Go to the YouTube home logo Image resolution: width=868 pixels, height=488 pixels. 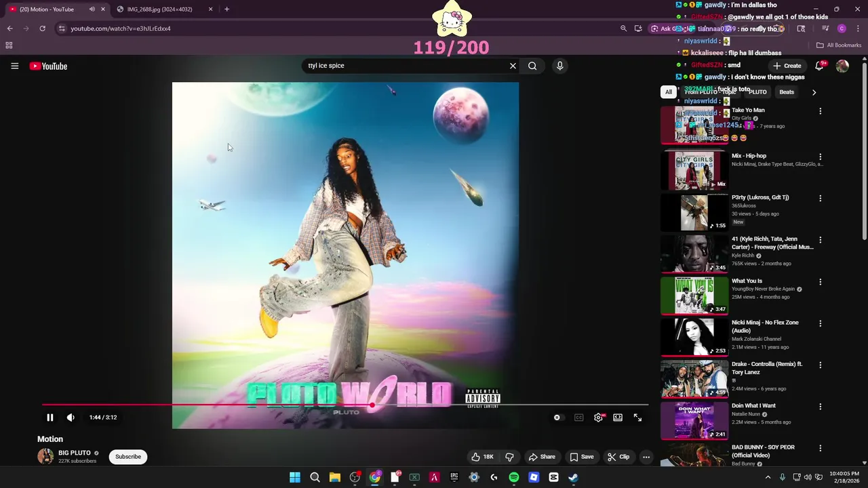[x=48, y=66]
